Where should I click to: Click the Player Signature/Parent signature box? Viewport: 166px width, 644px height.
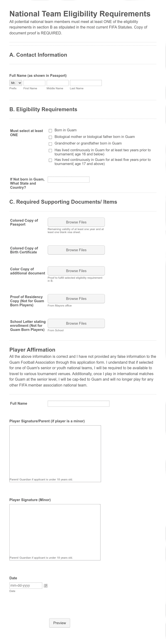[x=55, y=454]
